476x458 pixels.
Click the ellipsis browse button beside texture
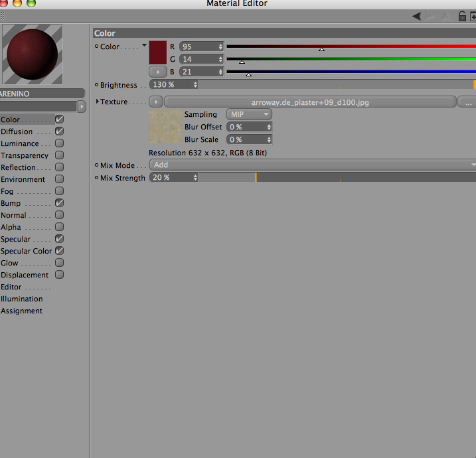(x=467, y=102)
